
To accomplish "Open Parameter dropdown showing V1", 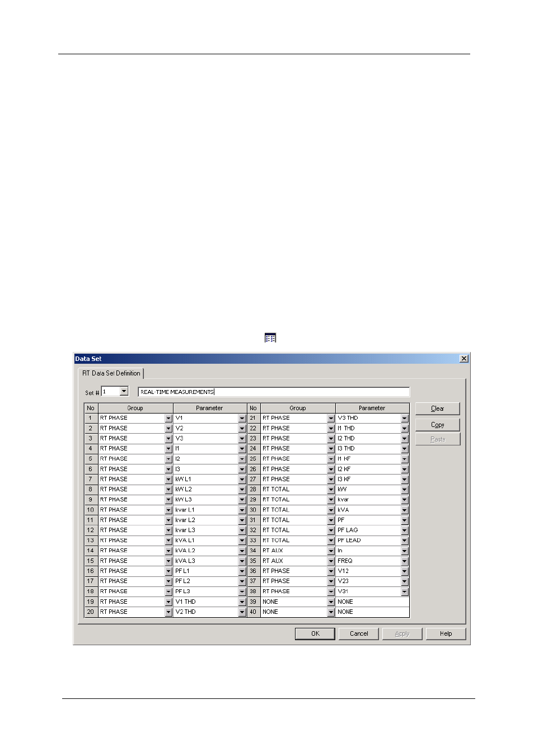I will pyautogui.click(x=242, y=419).
